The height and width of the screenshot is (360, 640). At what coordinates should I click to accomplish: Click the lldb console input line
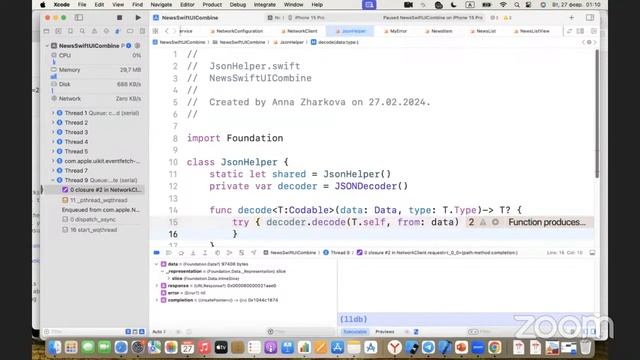click(467, 319)
